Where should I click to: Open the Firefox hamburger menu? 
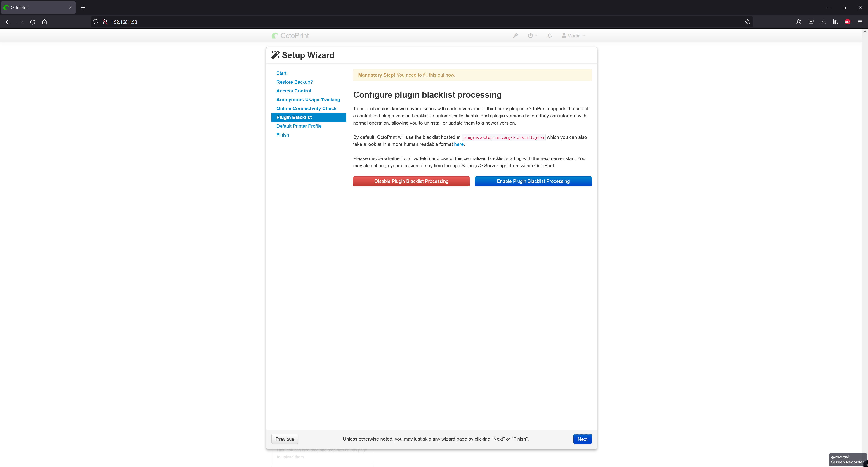coord(860,22)
